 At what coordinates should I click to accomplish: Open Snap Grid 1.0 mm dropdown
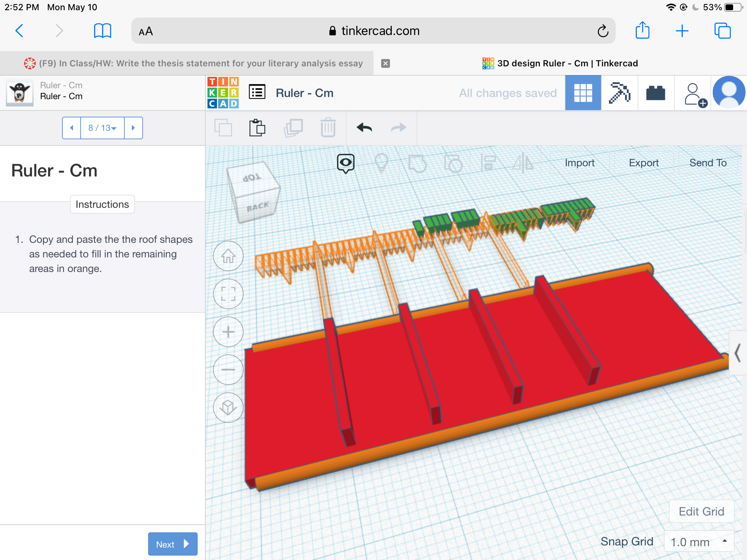699,542
